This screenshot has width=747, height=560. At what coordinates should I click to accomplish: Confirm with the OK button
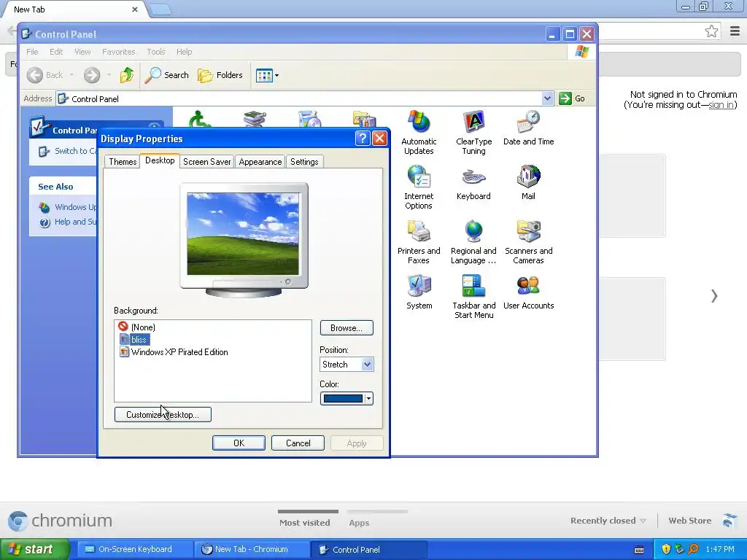click(239, 443)
